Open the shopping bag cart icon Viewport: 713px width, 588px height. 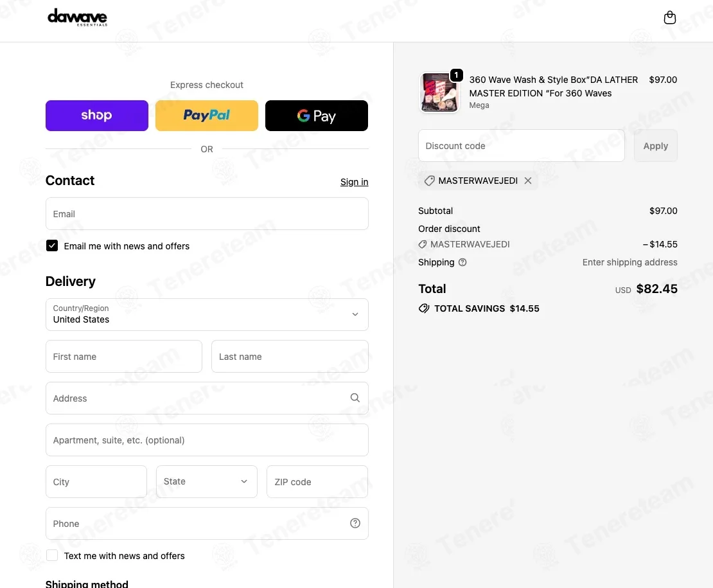(669, 18)
